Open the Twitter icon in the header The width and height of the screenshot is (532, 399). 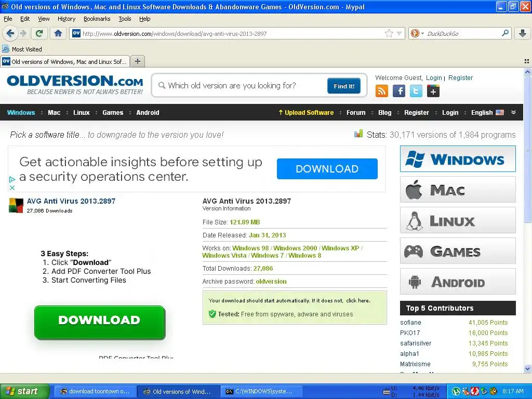click(x=416, y=91)
